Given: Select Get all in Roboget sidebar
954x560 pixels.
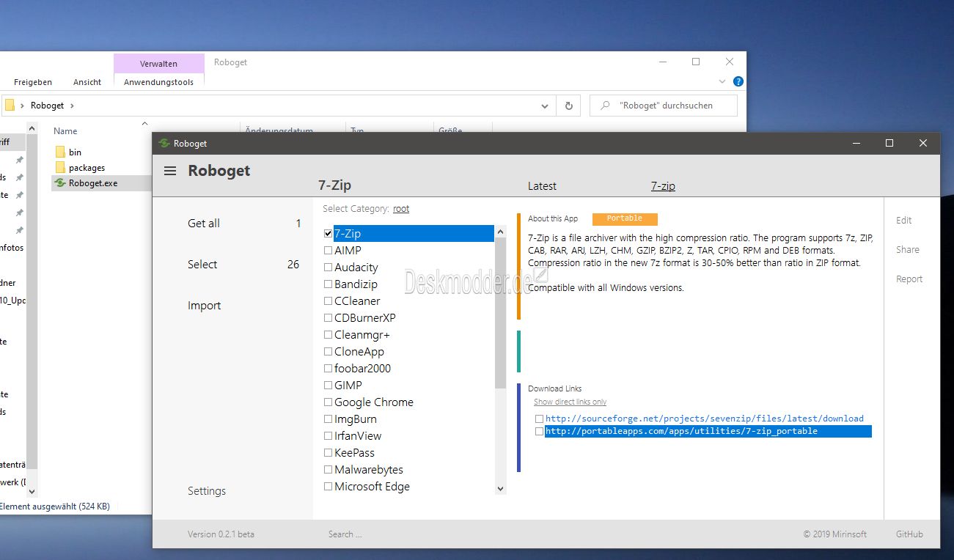Looking at the screenshot, I should [x=204, y=224].
